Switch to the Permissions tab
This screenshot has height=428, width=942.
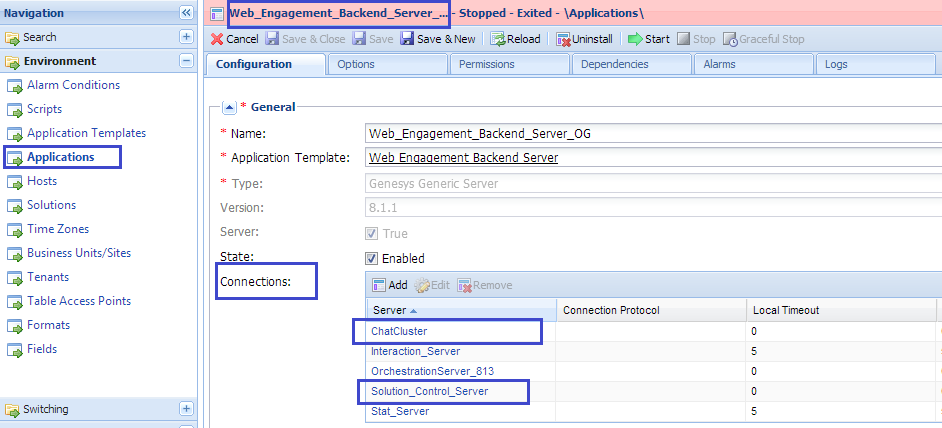[486, 64]
